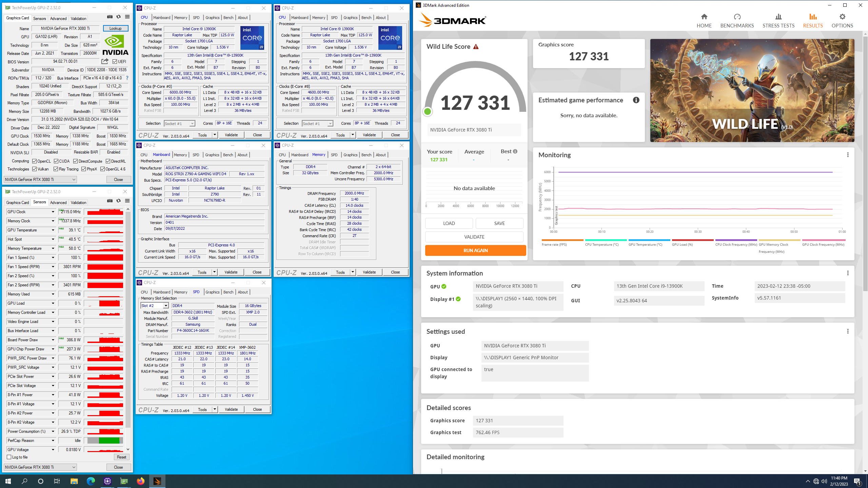The height and width of the screenshot is (488, 868).
Task: Open GPU selector dropdown in top GPU-Z window
Action: point(40,180)
